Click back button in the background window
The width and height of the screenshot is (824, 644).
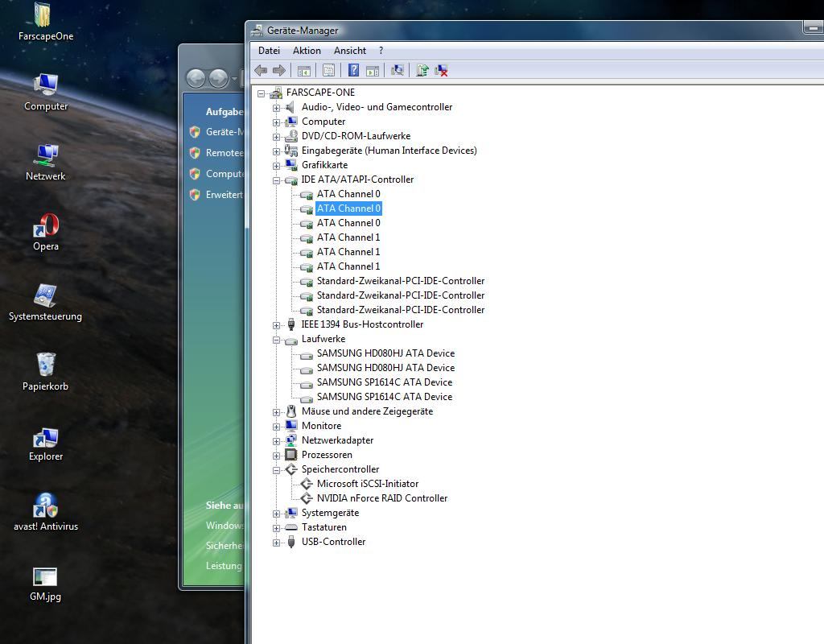coord(196,79)
